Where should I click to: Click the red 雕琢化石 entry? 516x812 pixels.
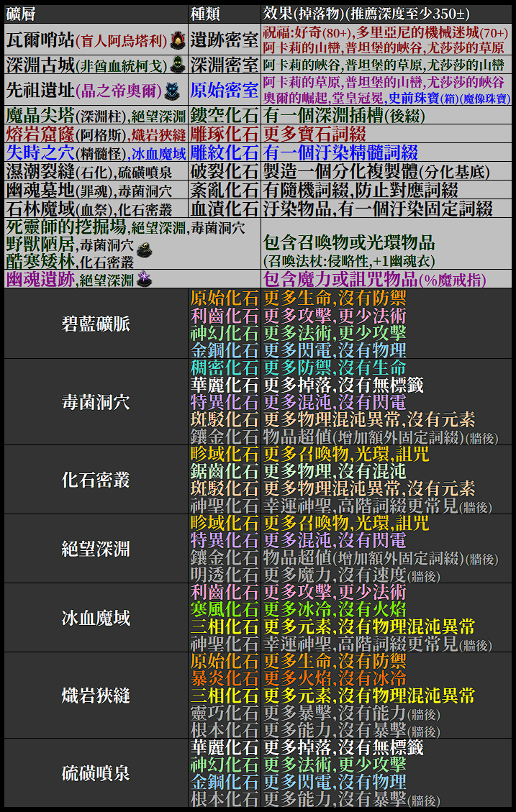point(224,134)
